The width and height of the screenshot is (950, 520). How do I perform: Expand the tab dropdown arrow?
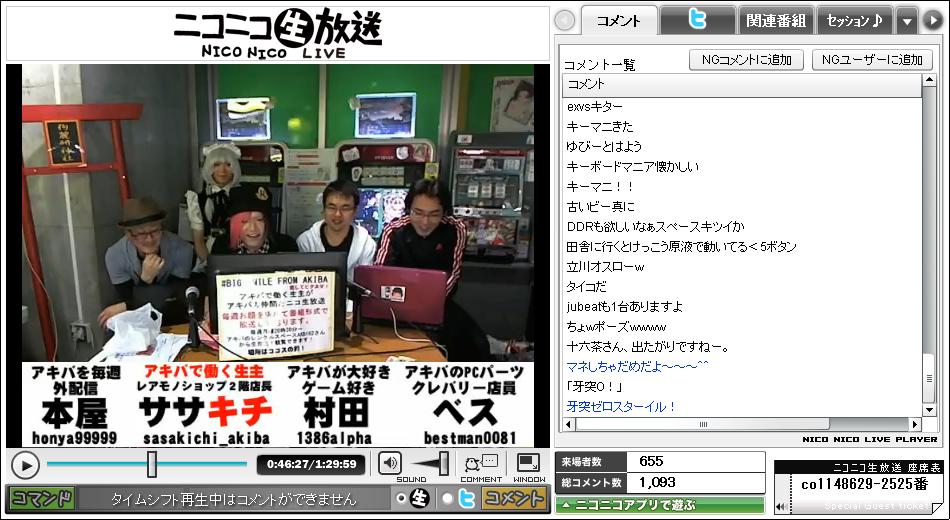click(x=906, y=21)
